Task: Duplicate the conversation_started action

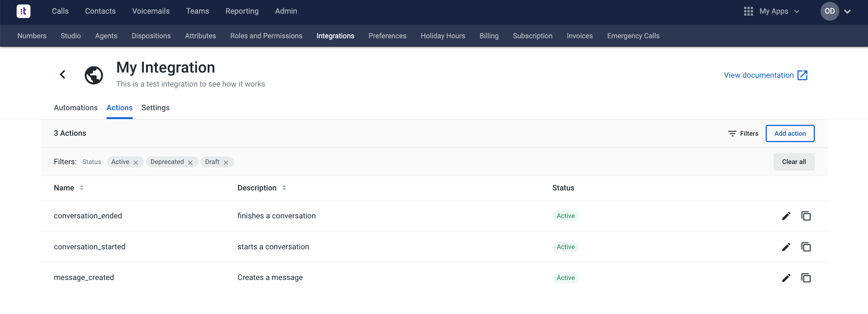Action: point(806,247)
